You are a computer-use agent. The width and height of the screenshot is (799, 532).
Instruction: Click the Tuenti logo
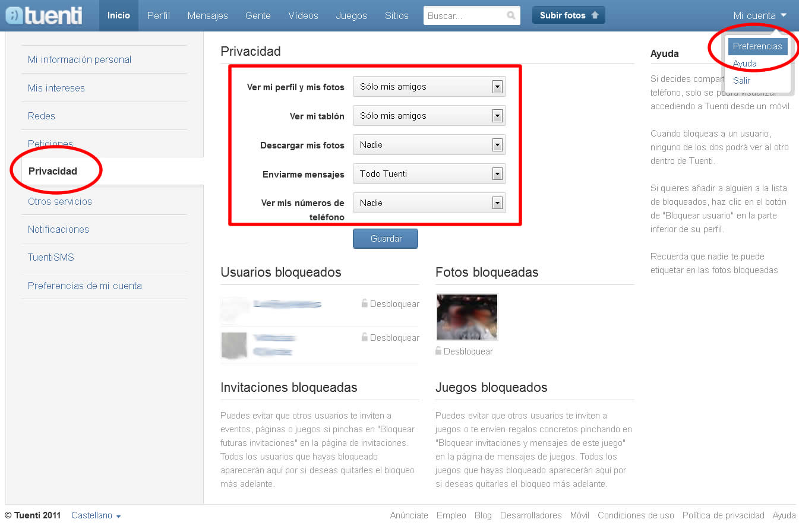(45, 15)
